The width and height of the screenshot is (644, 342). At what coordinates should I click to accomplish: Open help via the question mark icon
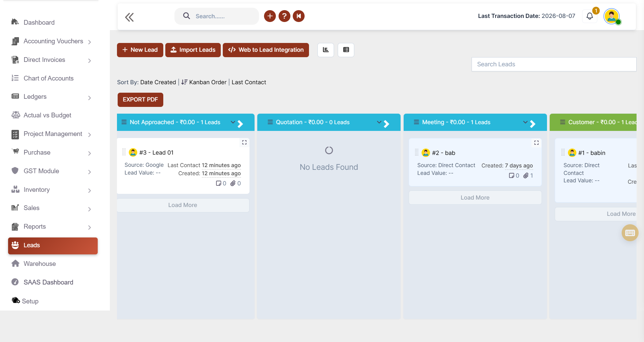(x=284, y=16)
